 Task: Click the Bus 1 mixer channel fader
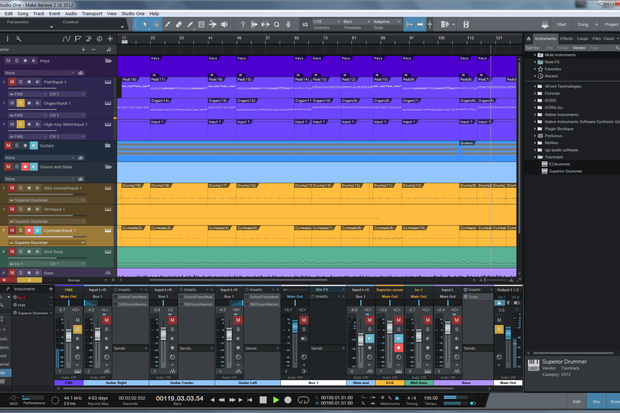click(295, 327)
